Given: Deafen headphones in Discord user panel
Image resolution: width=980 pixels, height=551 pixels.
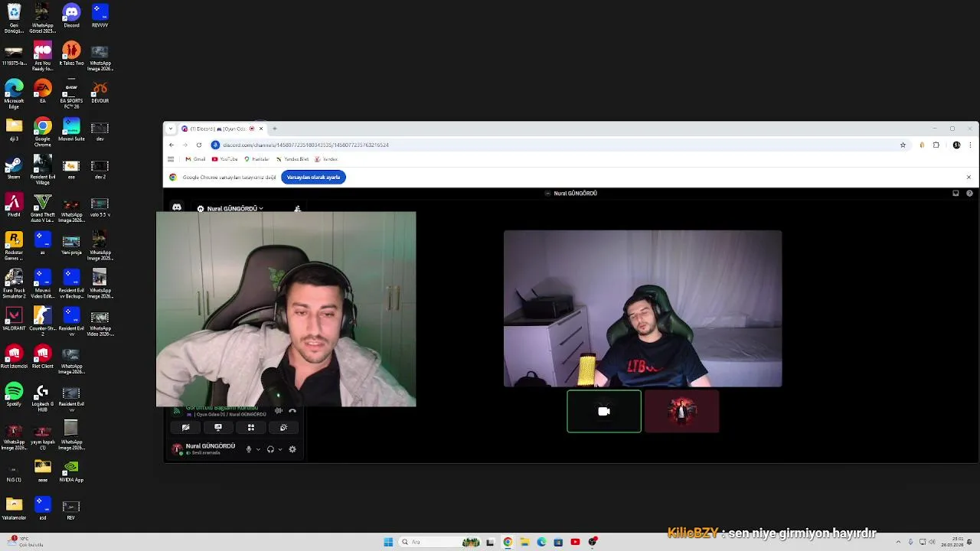Looking at the screenshot, I should 270,449.
